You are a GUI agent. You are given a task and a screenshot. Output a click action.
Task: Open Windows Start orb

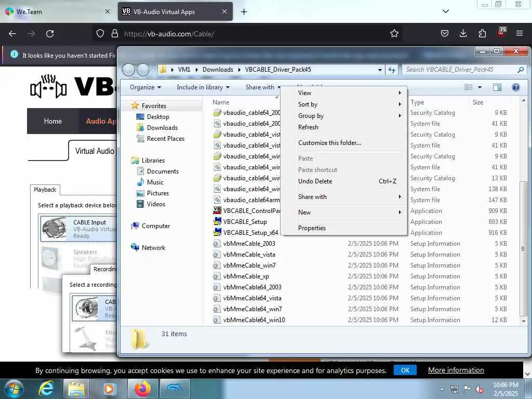[x=13, y=389]
